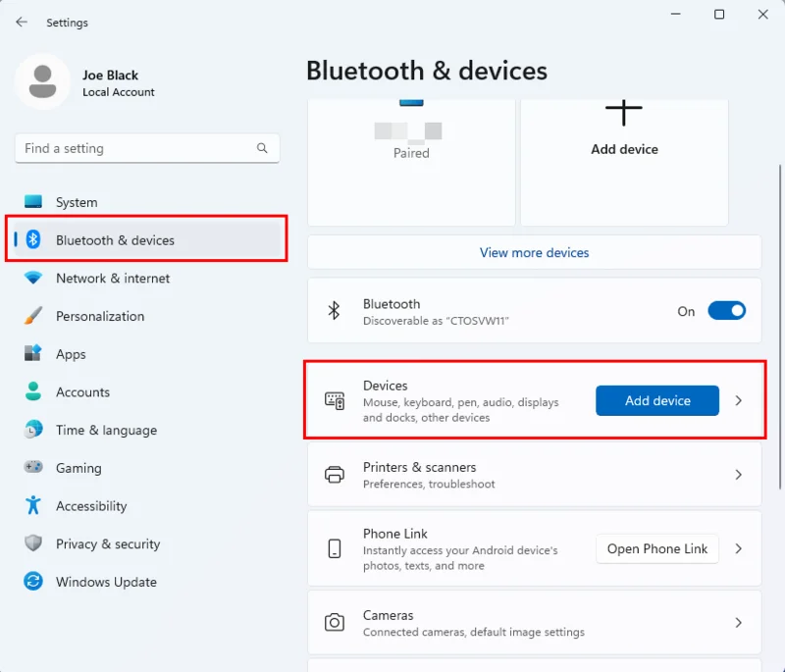Viewport: 785px width, 672px height.
Task: Turn off the Bluetooth toggle
Action: click(x=726, y=311)
